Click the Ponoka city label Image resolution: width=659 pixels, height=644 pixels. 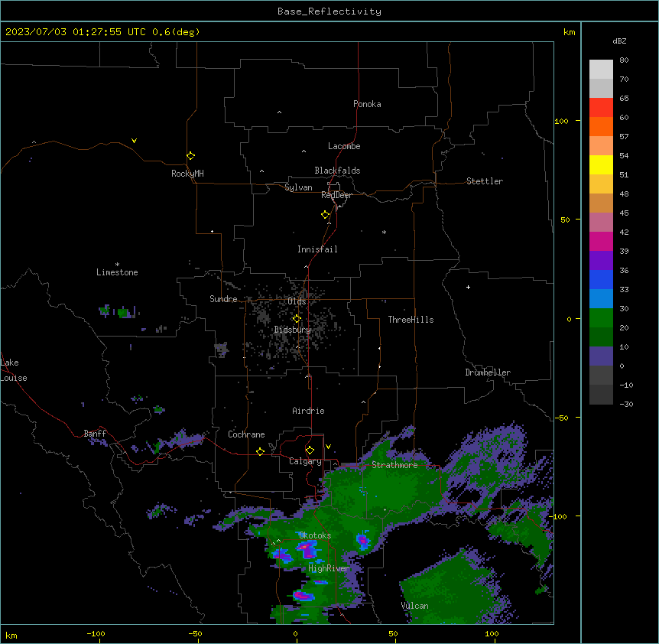(x=367, y=104)
